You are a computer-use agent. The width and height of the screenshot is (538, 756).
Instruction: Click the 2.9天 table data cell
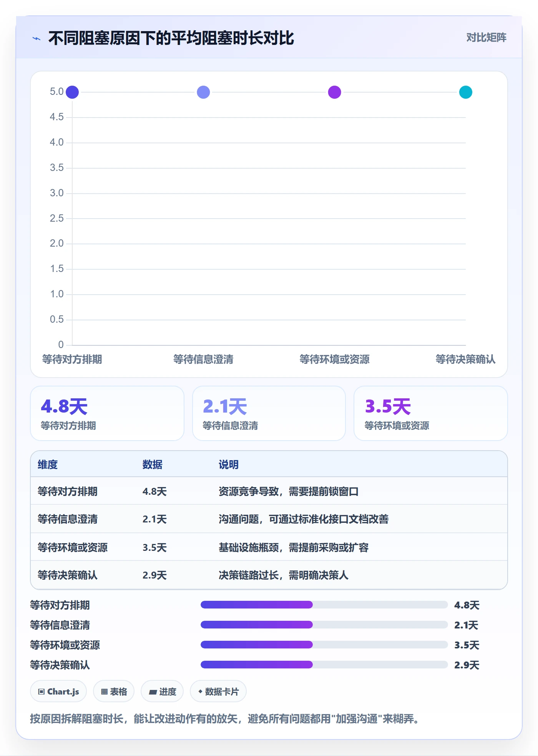(154, 575)
